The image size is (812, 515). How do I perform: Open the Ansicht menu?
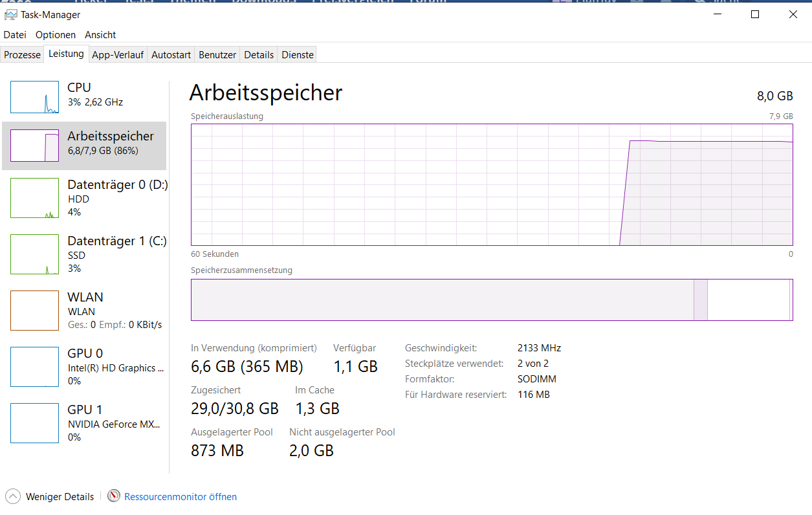pyautogui.click(x=100, y=34)
